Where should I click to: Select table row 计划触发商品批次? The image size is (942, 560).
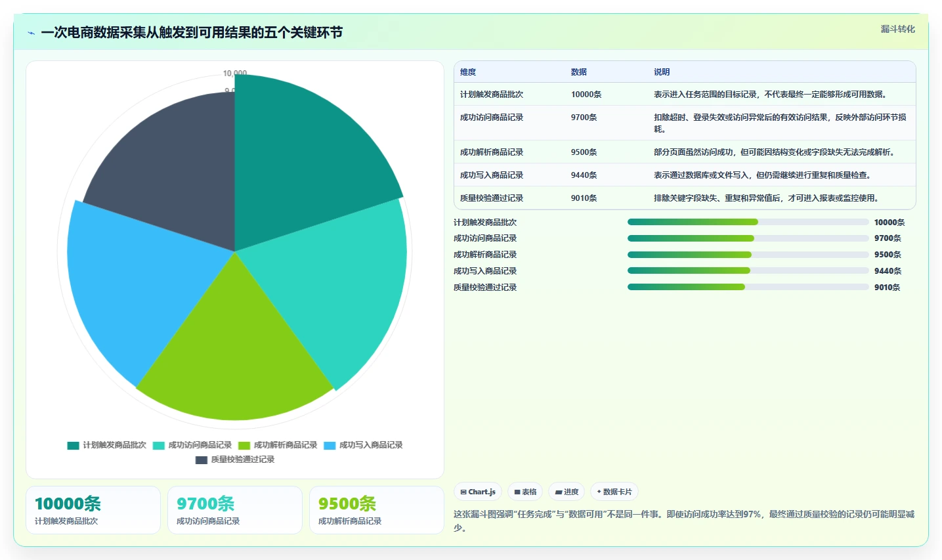point(685,95)
